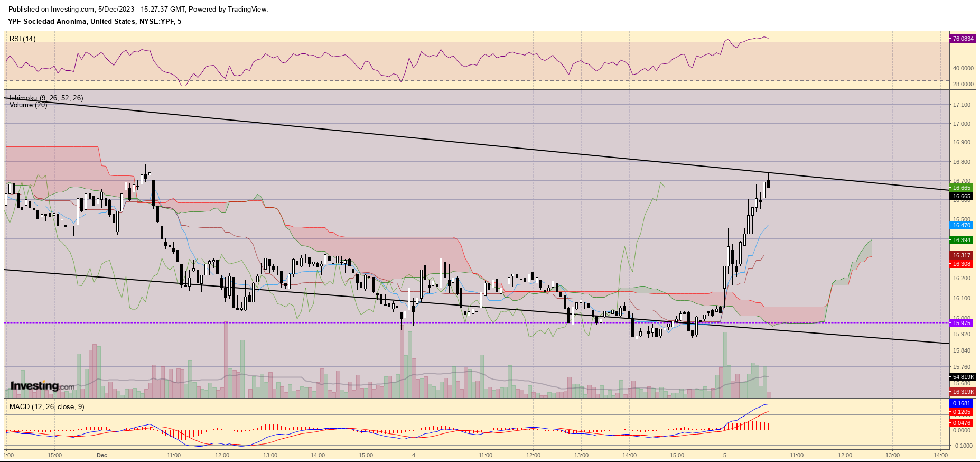This screenshot has width=980, height=462.
Task: Select the red 16.308 price tag
Action: (962, 264)
